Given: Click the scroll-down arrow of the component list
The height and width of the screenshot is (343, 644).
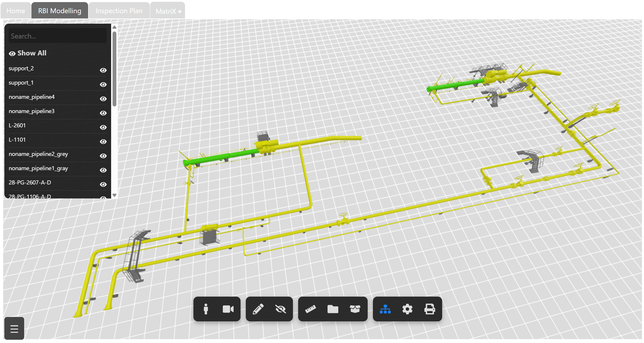Looking at the screenshot, I should click(x=114, y=195).
